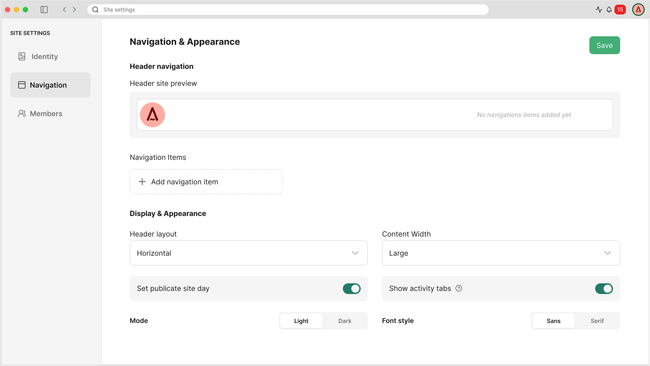Viewport: 650px width, 366px height.
Task: Go back with the left arrow
Action: 64,10
